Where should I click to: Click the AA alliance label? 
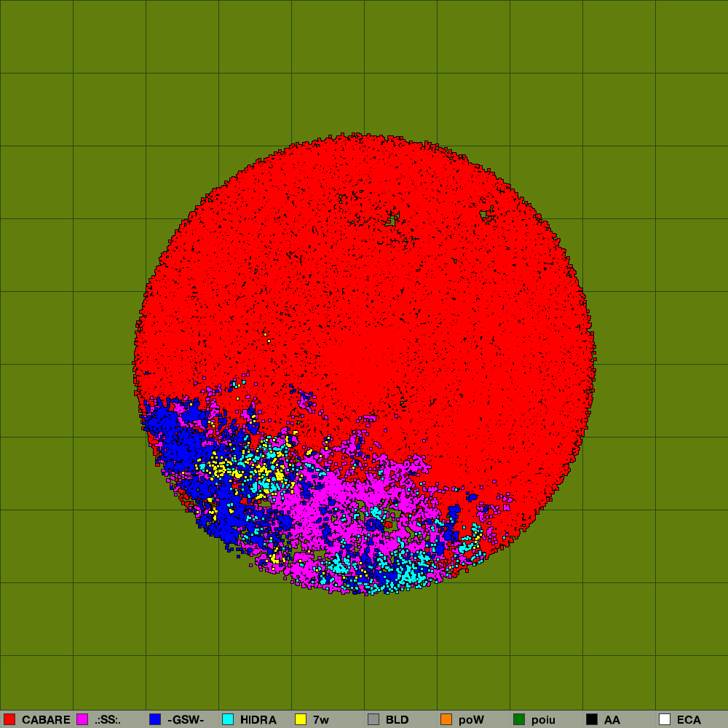[x=612, y=720]
